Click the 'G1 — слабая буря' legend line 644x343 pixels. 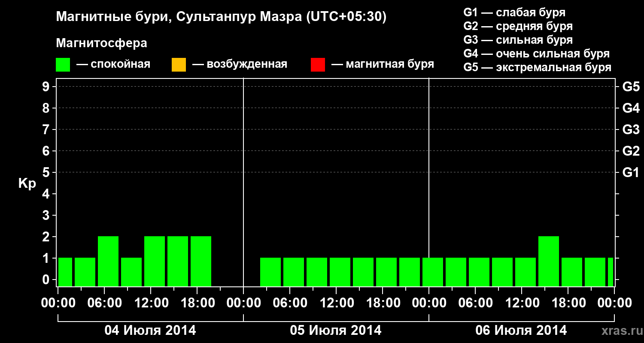click(x=514, y=12)
